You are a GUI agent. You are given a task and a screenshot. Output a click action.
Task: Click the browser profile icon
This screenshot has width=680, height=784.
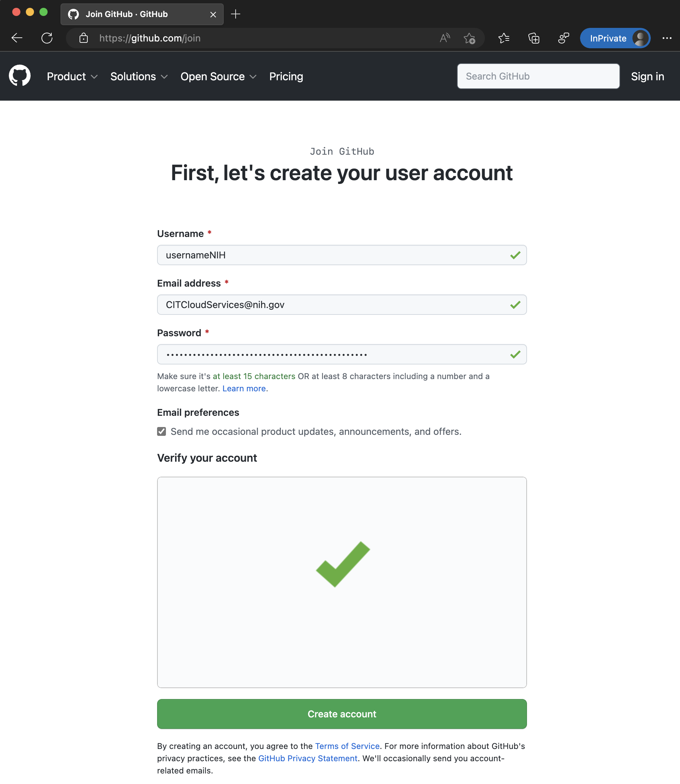tap(640, 38)
